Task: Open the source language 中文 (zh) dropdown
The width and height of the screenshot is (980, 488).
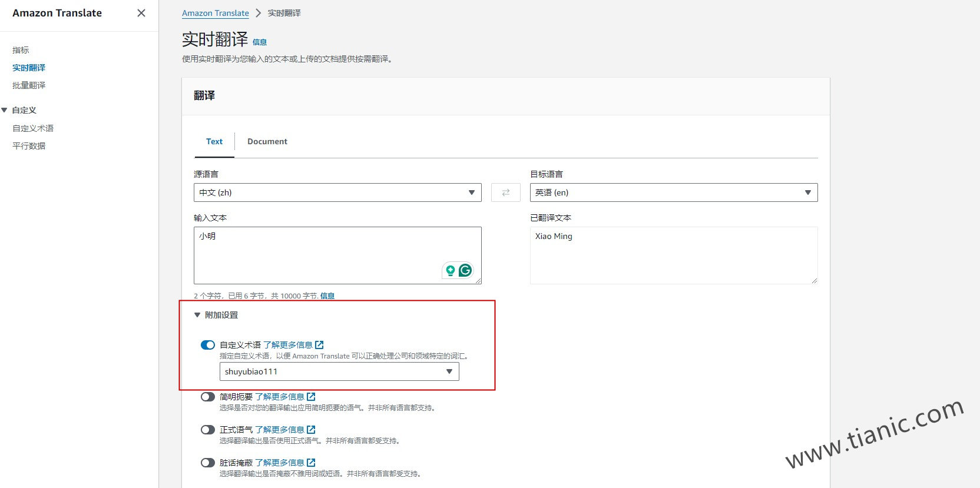Action: (337, 192)
